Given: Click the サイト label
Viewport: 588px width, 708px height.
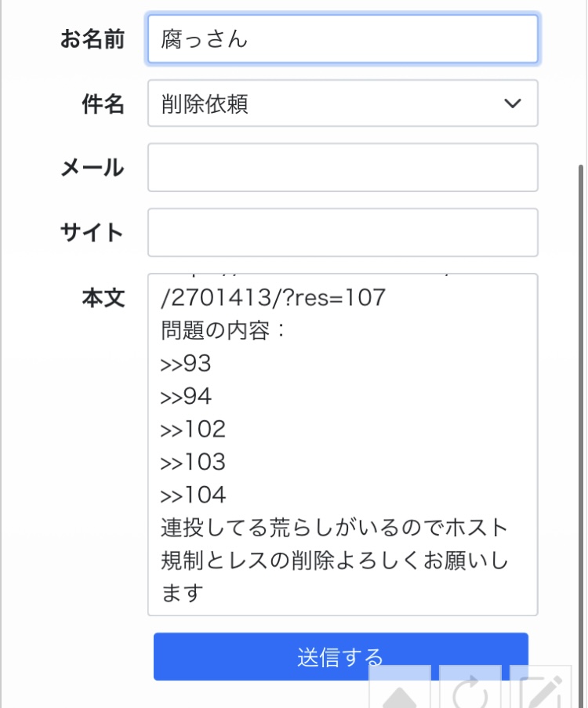Looking at the screenshot, I should pos(93,233).
